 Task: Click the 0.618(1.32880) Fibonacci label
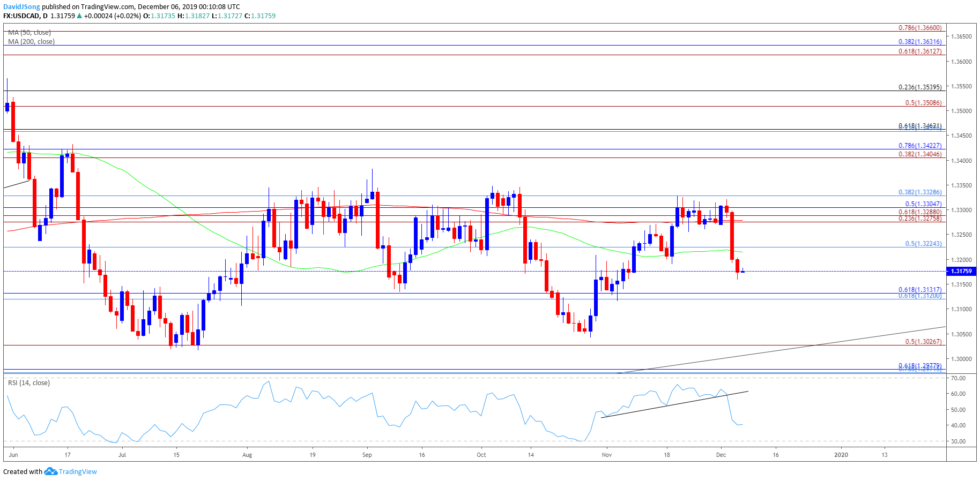click(x=920, y=212)
